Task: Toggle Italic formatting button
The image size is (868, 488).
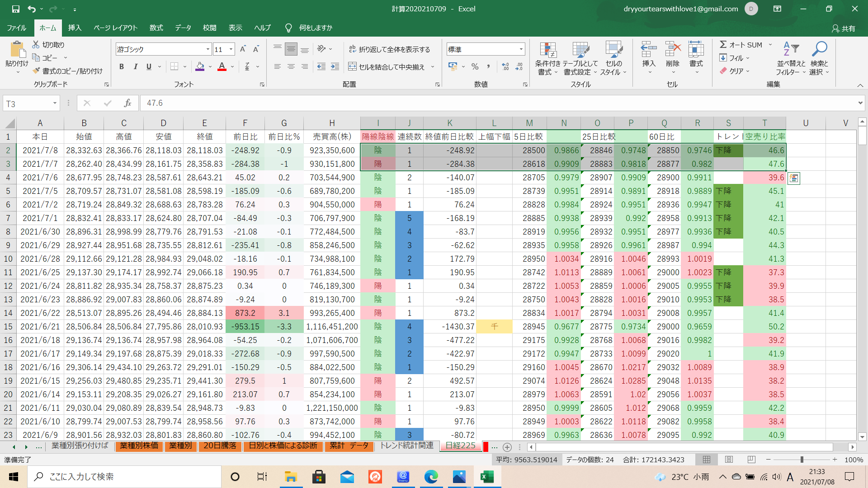Action: [x=135, y=67]
